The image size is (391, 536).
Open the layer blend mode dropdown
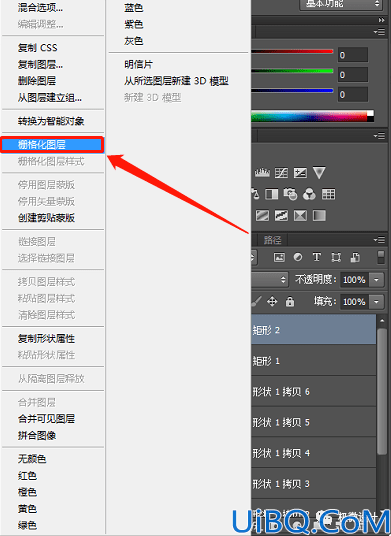tap(269, 280)
